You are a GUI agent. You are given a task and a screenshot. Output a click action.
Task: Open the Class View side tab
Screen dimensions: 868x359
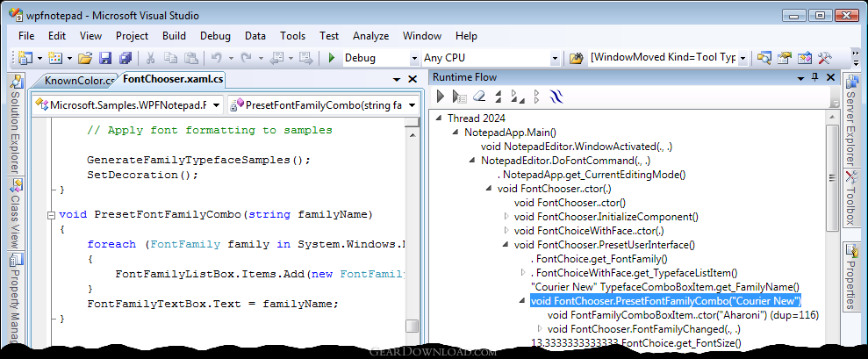[16, 212]
